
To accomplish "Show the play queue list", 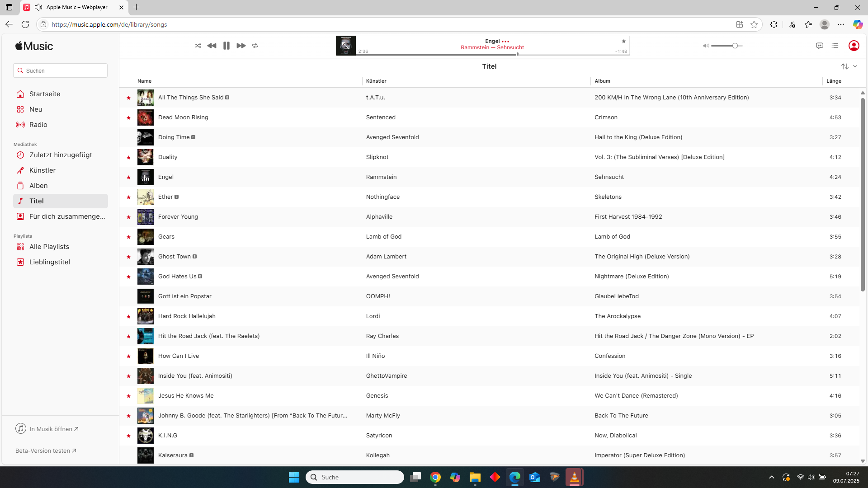I will (x=835, y=46).
